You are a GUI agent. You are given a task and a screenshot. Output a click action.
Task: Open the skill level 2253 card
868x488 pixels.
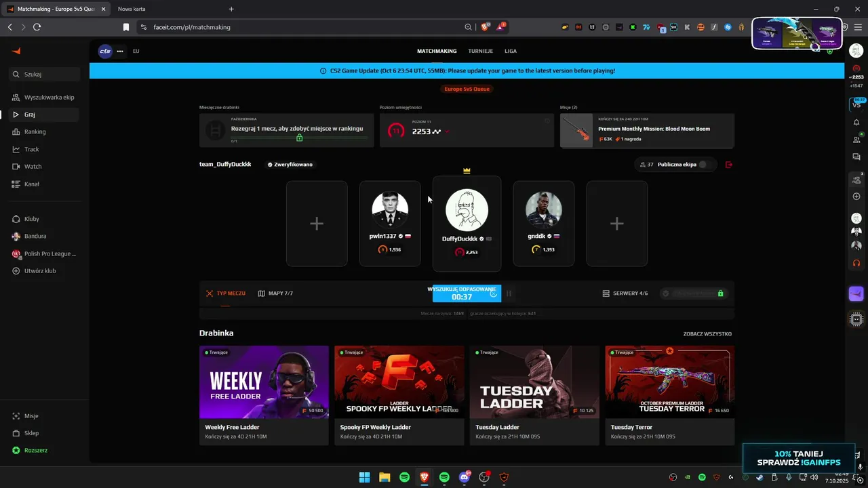click(467, 131)
